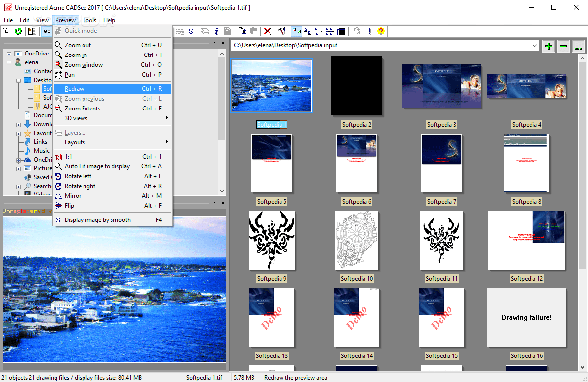The height and width of the screenshot is (382, 588).
Task: Click the Rotate right menu entry
Action: click(112, 186)
